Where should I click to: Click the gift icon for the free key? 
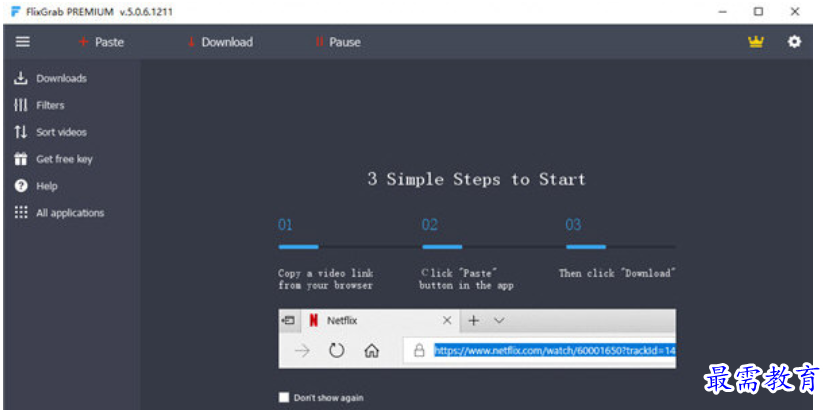tap(21, 159)
